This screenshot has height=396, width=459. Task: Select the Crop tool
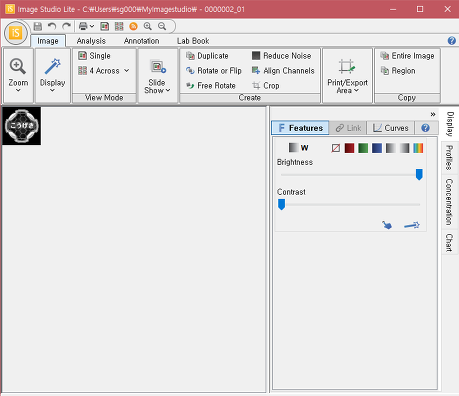click(266, 86)
